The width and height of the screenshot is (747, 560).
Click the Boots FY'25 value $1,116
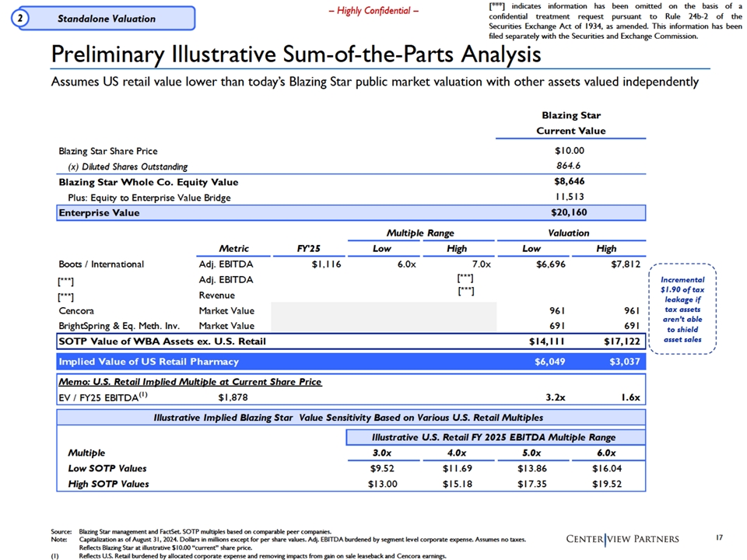click(326, 264)
